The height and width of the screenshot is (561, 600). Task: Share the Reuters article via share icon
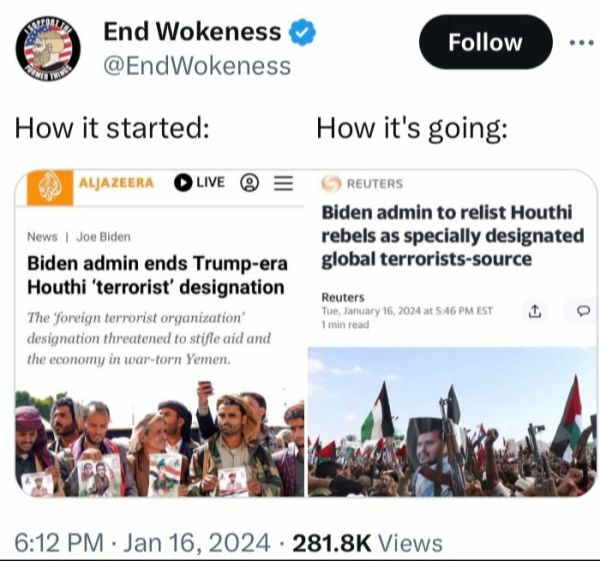coord(535,311)
